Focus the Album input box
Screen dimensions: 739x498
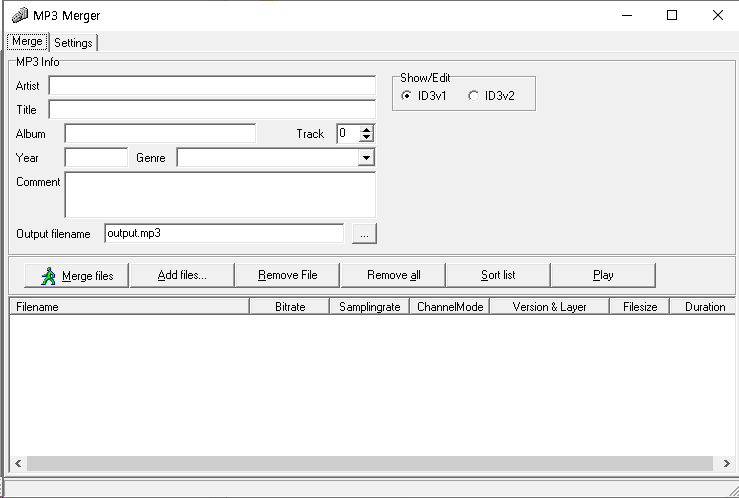pyautogui.click(x=160, y=134)
